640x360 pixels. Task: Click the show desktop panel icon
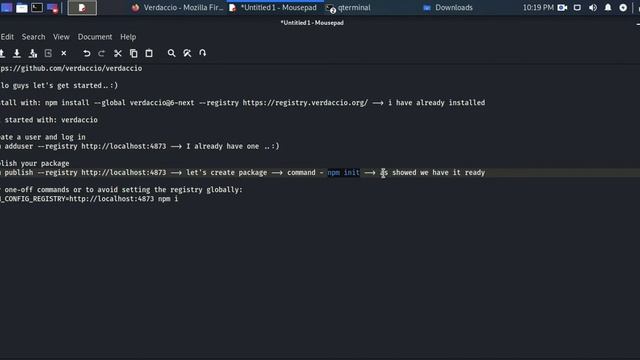pos(6,7)
